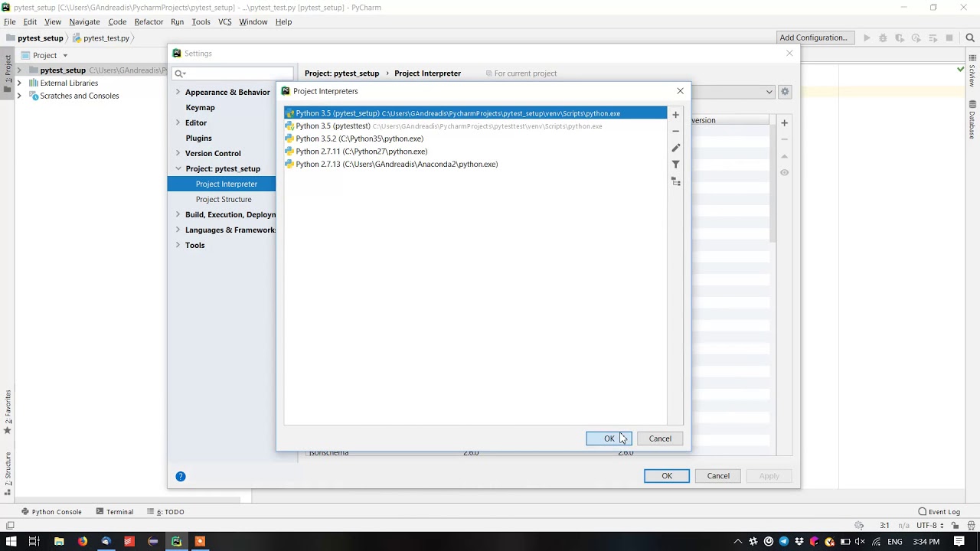
Task: Open the Refactor menu
Action: [x=149, y=21]
